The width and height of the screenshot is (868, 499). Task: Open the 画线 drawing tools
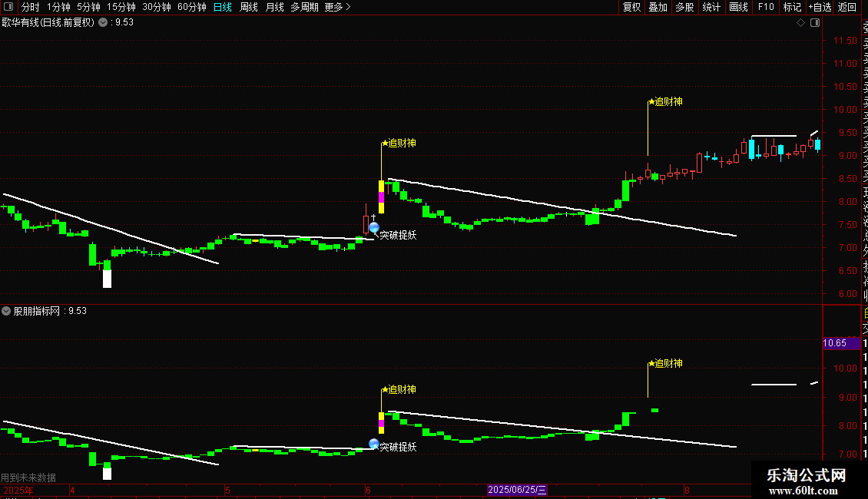point(738,7)
